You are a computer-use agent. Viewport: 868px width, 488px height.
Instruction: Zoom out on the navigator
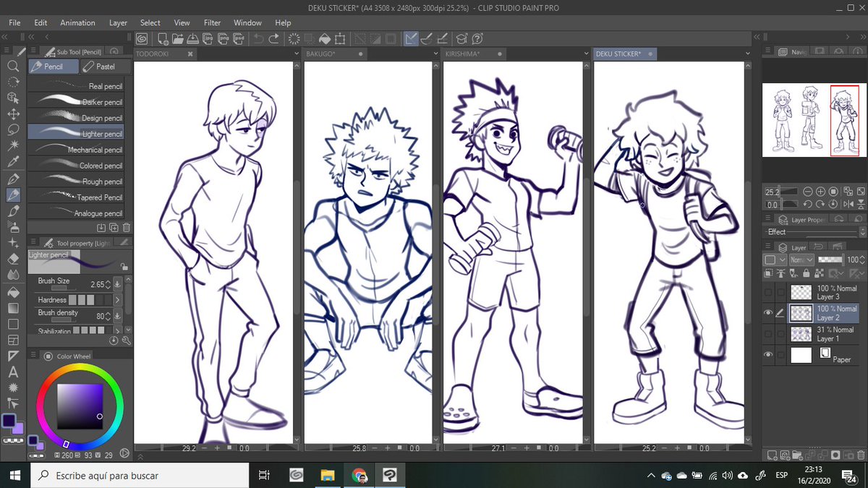(809, 192)
